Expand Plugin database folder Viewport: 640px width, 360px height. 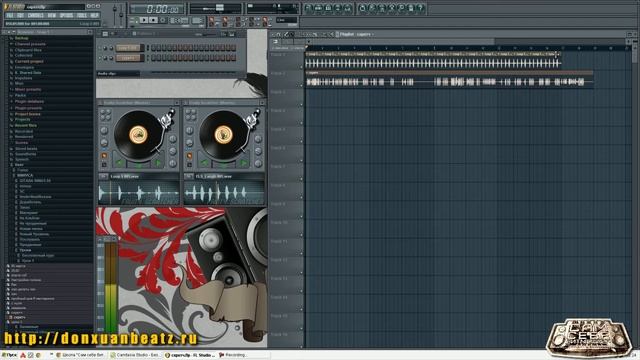click(29, 101)
